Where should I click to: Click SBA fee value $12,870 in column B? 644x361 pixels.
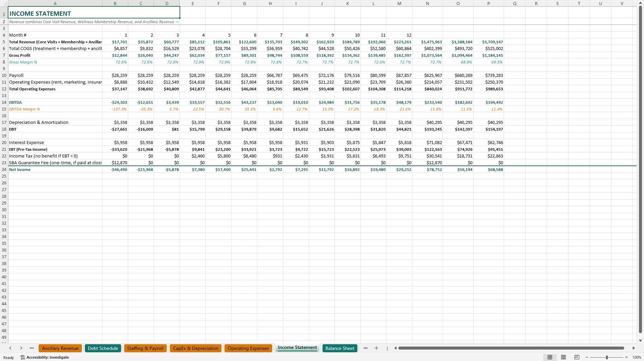pyautogui.click(x=115, y=163)
